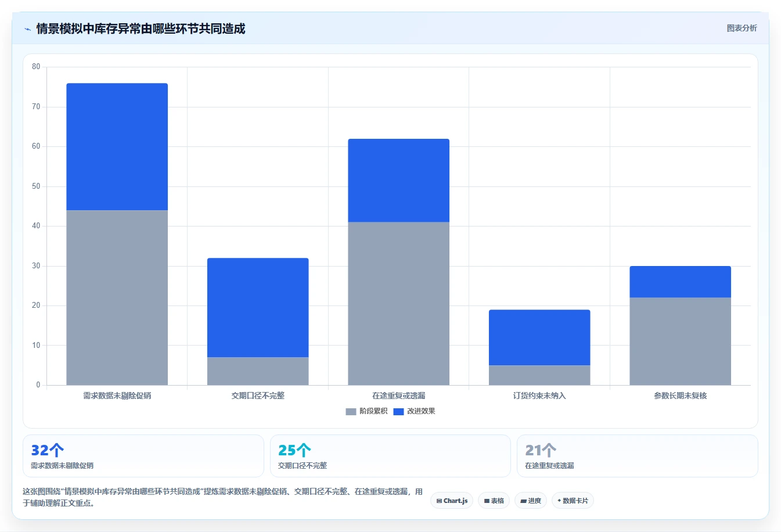The image size is (781, 532).
Task: Click the lightning icon beside the chart title
Action: coord(27,29)
